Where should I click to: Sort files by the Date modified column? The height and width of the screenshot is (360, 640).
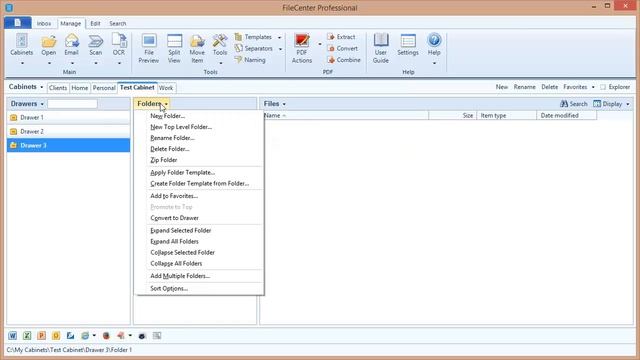[x=567, y=116]
